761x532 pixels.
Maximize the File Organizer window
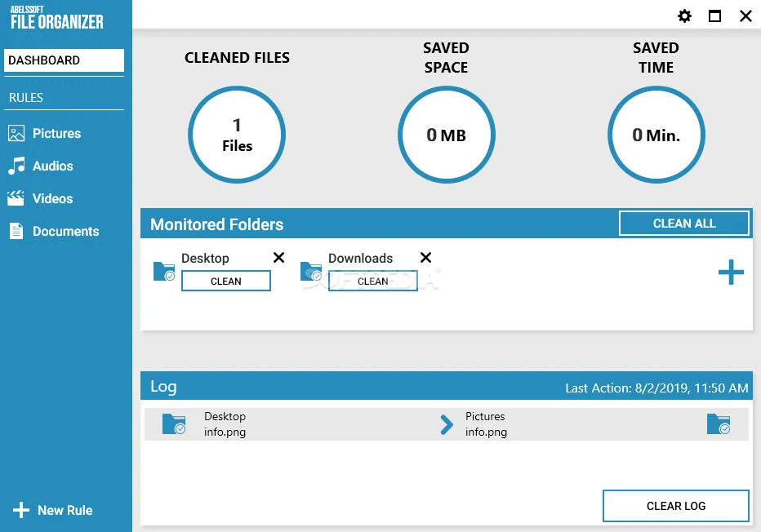(x=714, y=16)
